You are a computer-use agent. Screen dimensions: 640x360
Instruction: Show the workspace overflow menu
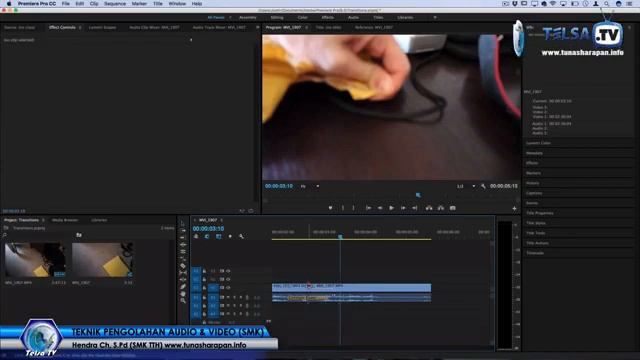click(435, 18)
